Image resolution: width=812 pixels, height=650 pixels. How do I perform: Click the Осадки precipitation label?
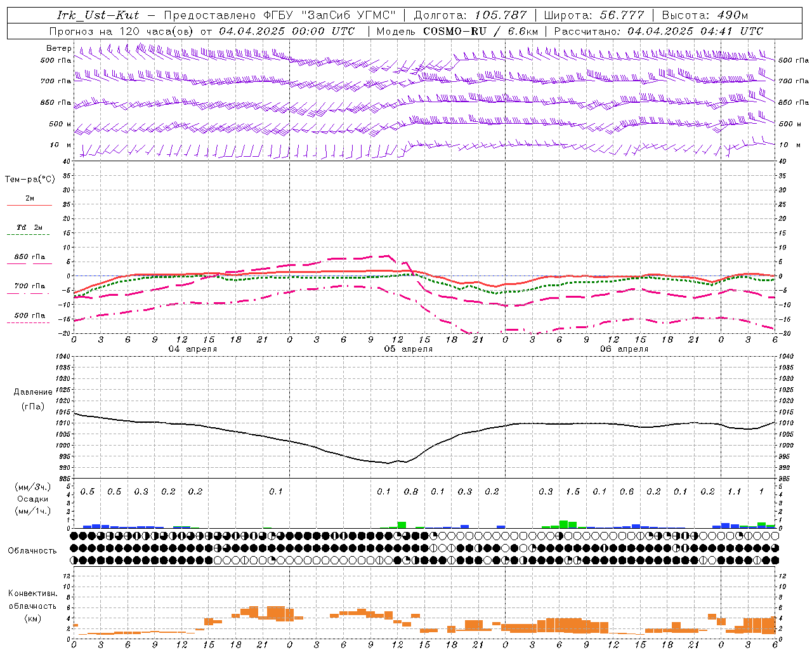(x=33, y=499)
